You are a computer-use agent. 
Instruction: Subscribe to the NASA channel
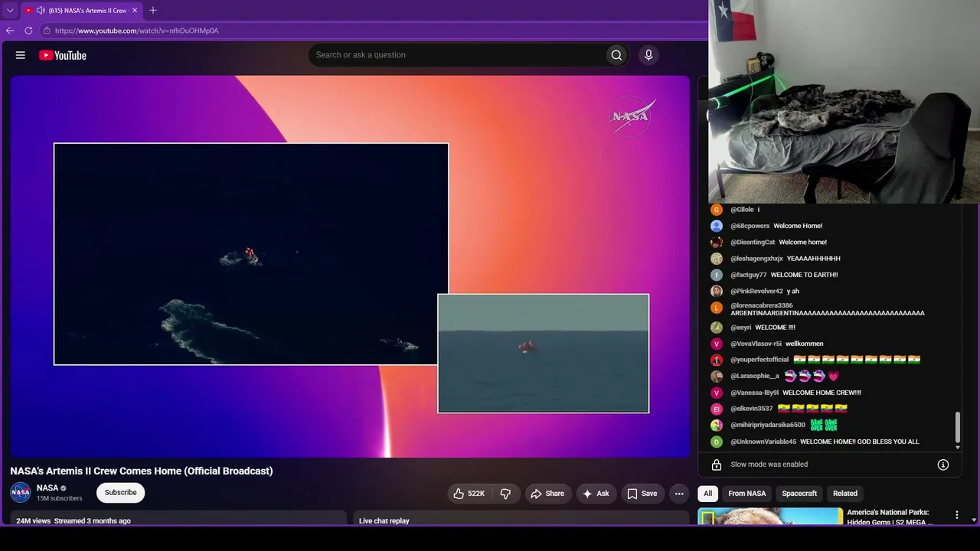pos(121,492)
